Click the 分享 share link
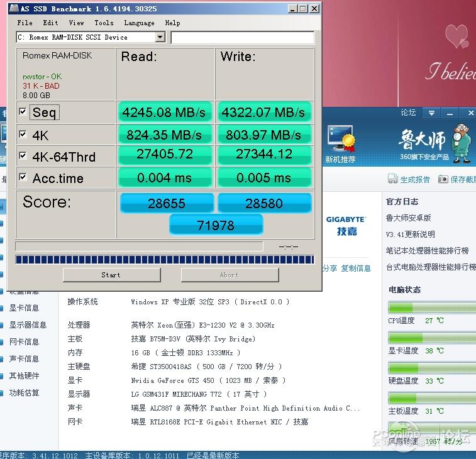Image resolution: width=476 pixels, height=459 pixels. point(330,268)
